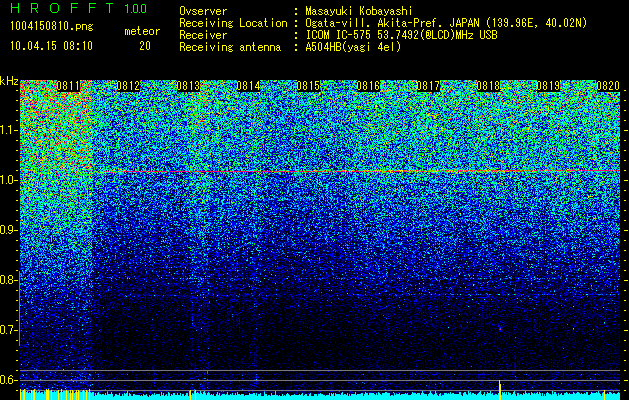This screenshot has height=400, width=629.
Task: Click the 0817 time marker
Action: [x=428, y=86]
